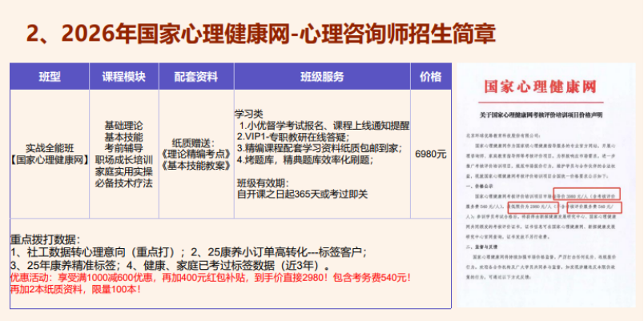The image size is (644, 321).
Task: Click the '【国家心理健康网】' label in the 班型 cell
Action: (x=50, y=159)
